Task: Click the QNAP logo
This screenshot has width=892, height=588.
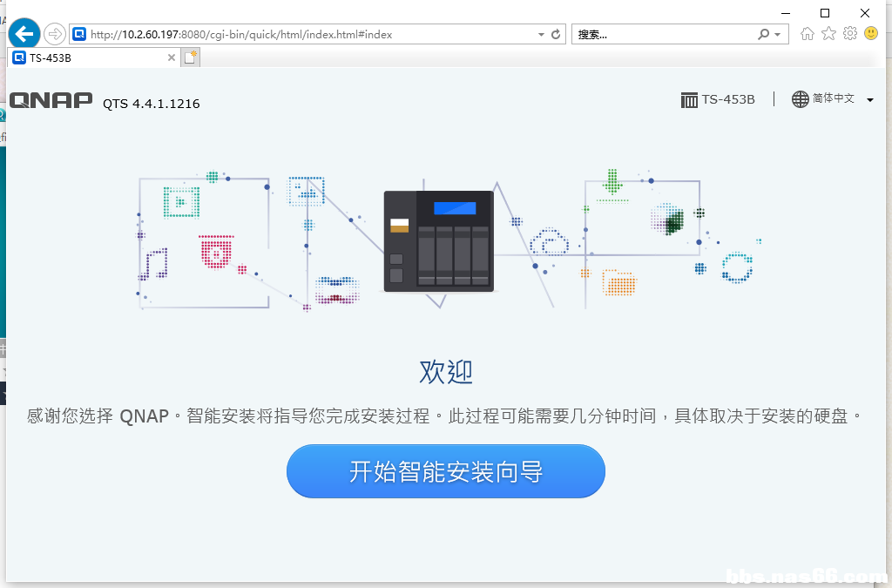Action: [50, 100]
